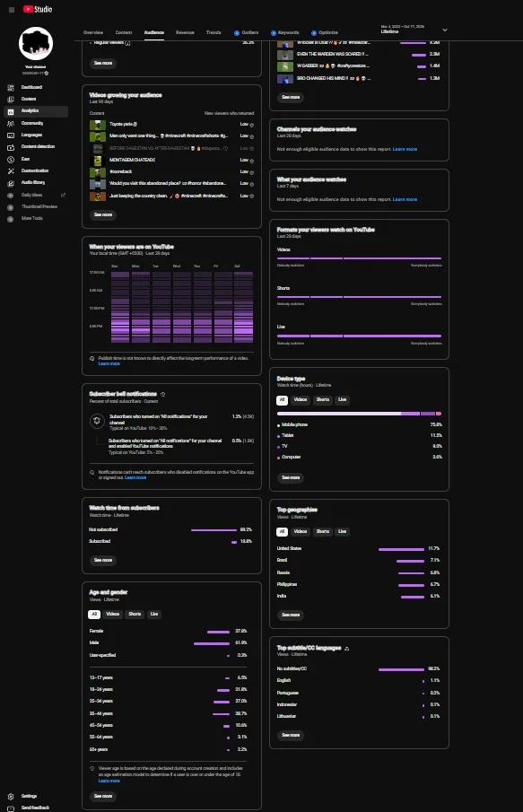Screen dimensions: 523x812
Task: Open Customization in the sidebar
Action: (36, 170)
